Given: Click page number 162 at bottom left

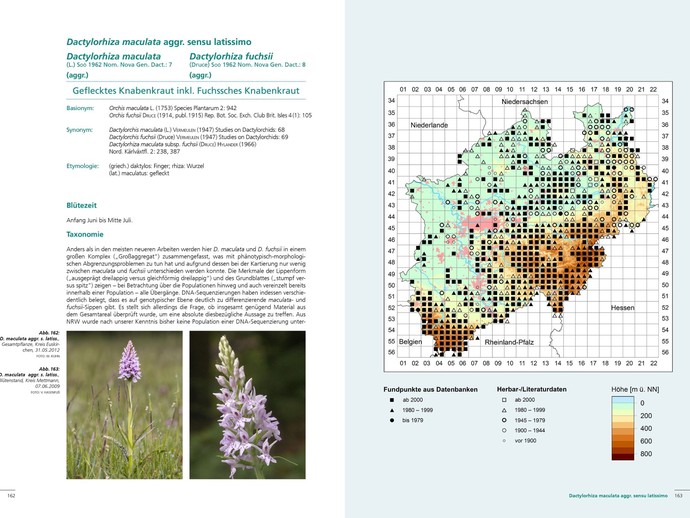Looking at the screenshot, I should click(x=11, y=496).
